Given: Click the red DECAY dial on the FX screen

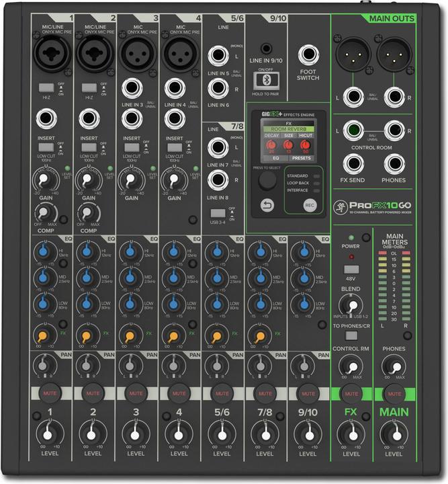Looking at the screenshot, I should click(x=271, y=146).
